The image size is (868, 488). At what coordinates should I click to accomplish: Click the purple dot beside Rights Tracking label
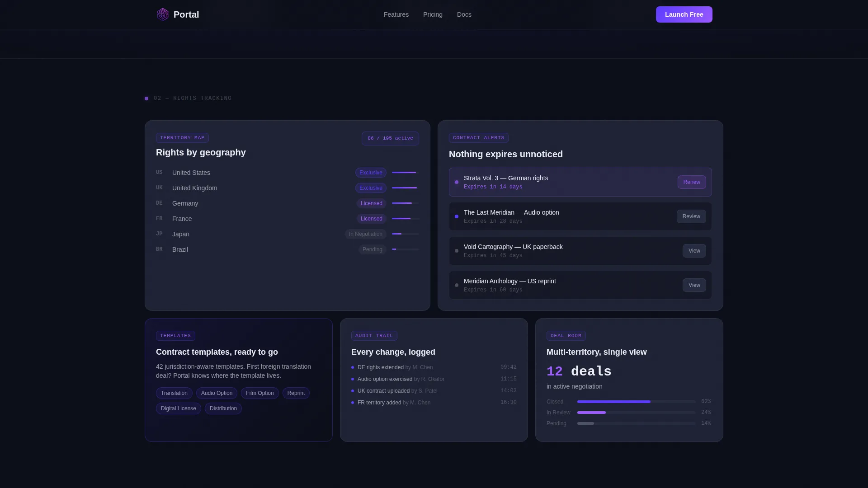146,99
